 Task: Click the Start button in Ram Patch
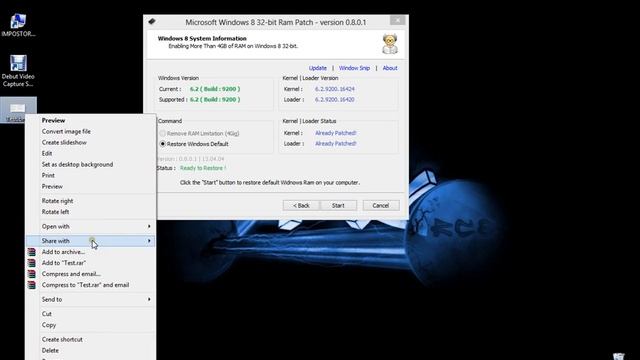338,206
